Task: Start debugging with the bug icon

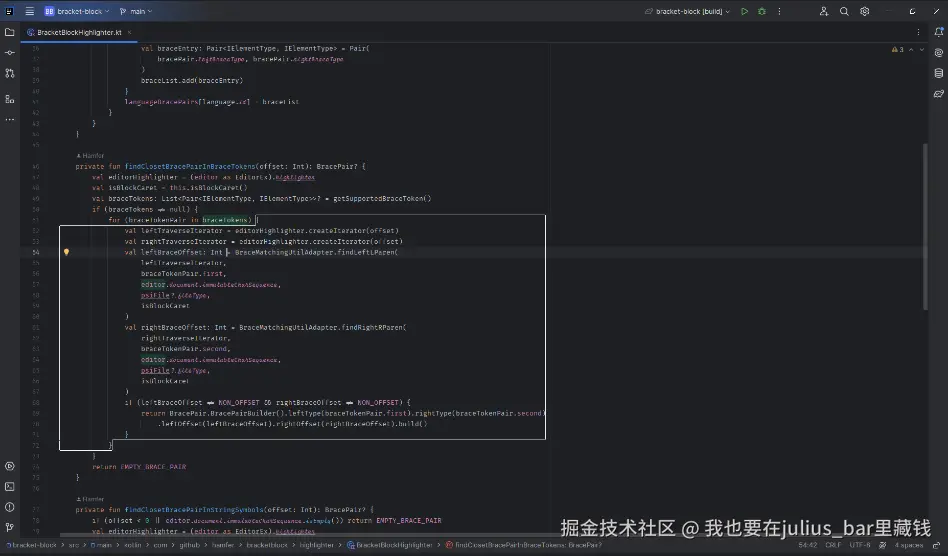Action: tap(762, 11)
